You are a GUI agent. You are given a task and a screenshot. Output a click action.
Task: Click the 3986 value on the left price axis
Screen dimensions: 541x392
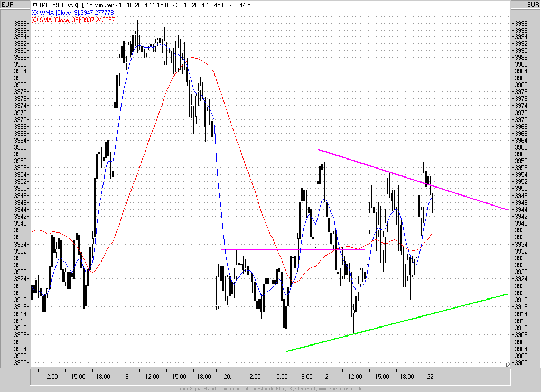coord(21,64)
